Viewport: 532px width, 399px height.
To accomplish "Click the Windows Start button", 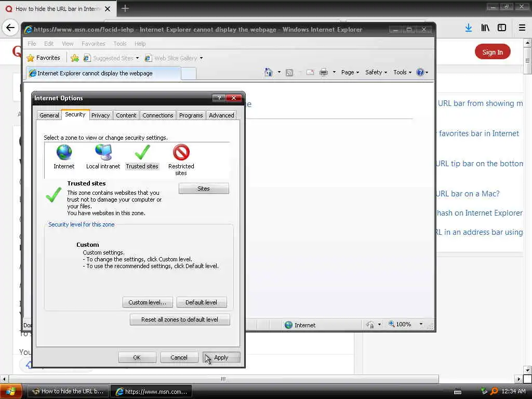I will 11,392.
